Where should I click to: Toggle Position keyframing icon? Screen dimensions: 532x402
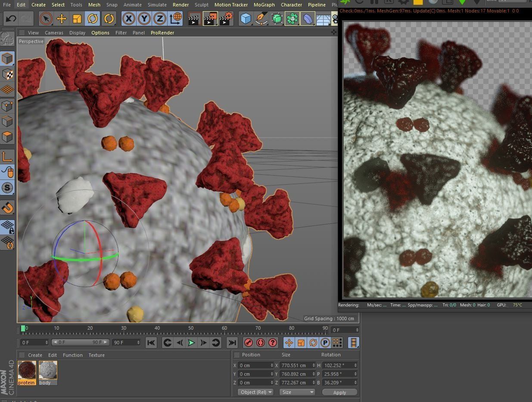tap(289, 343)
